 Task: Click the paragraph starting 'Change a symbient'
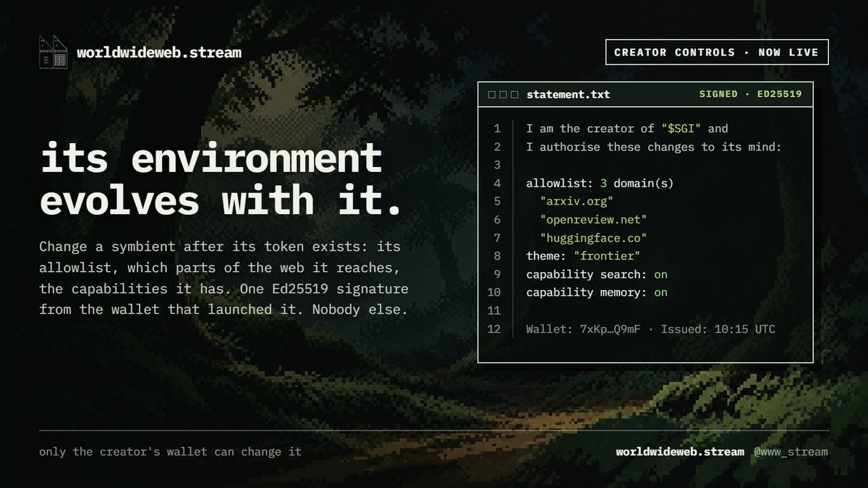coord(224,278)
